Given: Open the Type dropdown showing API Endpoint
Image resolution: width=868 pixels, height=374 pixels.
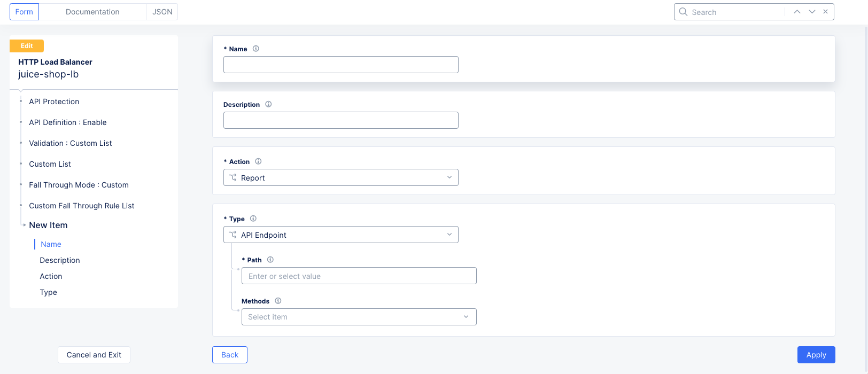Looking at the screenshot, I should (340, 235).
